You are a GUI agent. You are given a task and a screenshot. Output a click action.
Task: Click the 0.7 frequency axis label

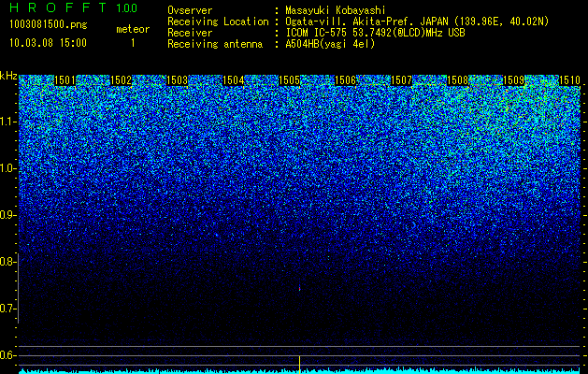coord(7,309)
